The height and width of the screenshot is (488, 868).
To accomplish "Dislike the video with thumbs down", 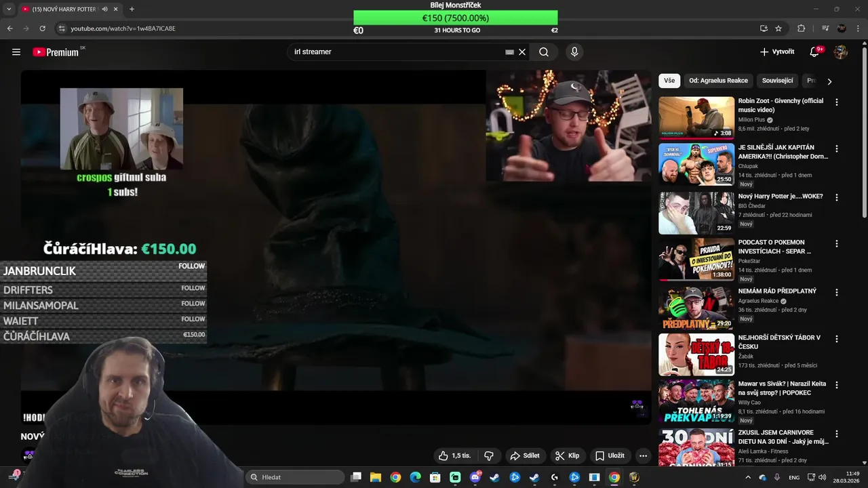I will [x=488, y=455].
